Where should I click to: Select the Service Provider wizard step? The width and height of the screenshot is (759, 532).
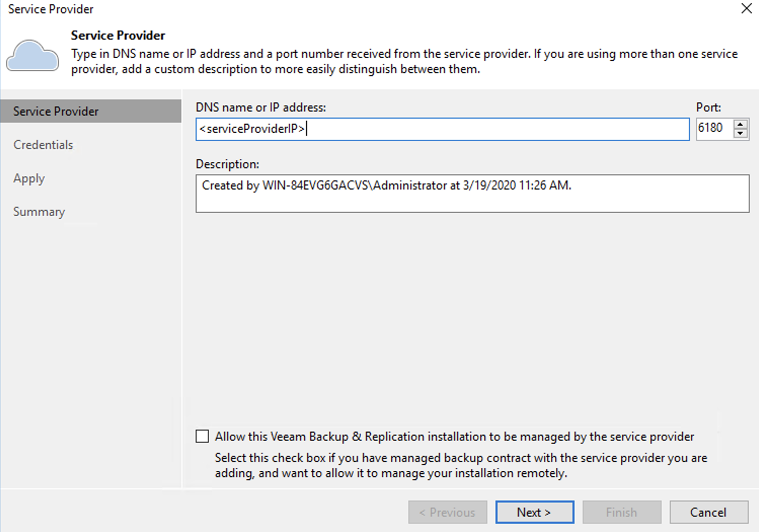(91, 111)
